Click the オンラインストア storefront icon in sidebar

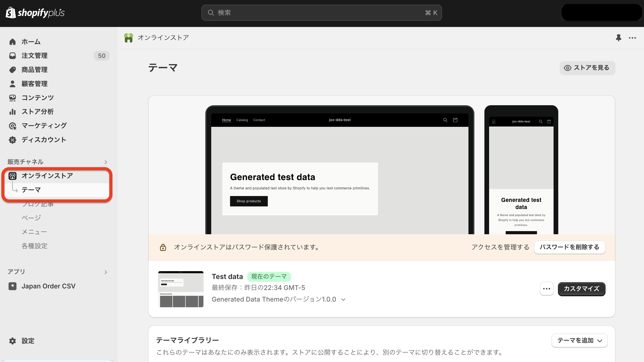click(x=13, y=176)
